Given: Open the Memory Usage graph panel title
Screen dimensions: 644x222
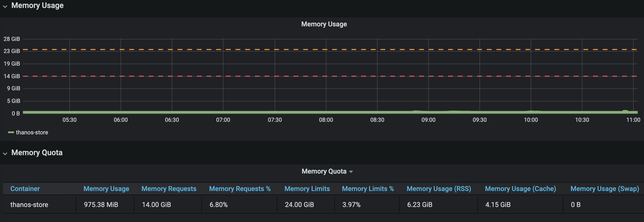Looking at the screenshot, I should (324, 24).
